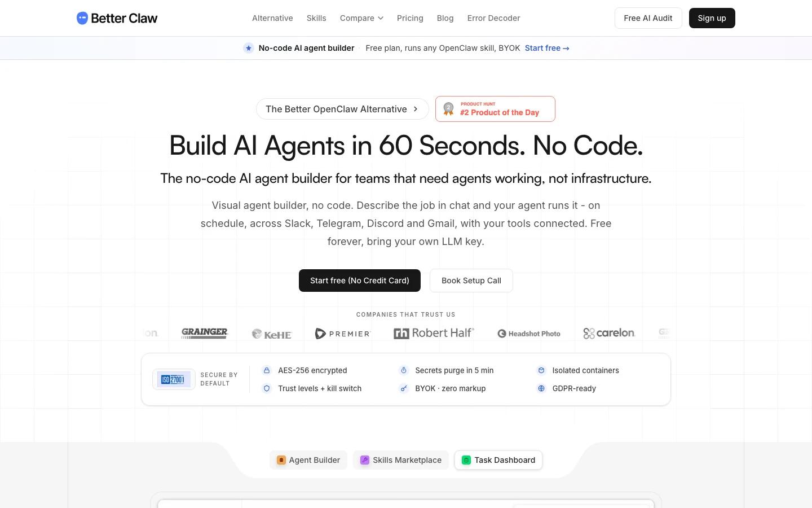Click the Grainger company logo
The width and height of the screenshot is (812, 508).
[x=205, y=333]
